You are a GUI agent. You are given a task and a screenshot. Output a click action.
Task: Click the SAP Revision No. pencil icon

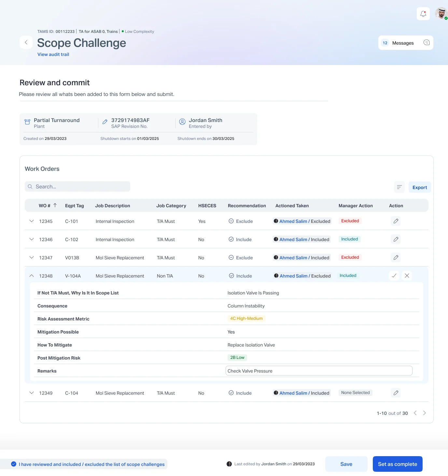pyautogui.click(x=105, y=122)
